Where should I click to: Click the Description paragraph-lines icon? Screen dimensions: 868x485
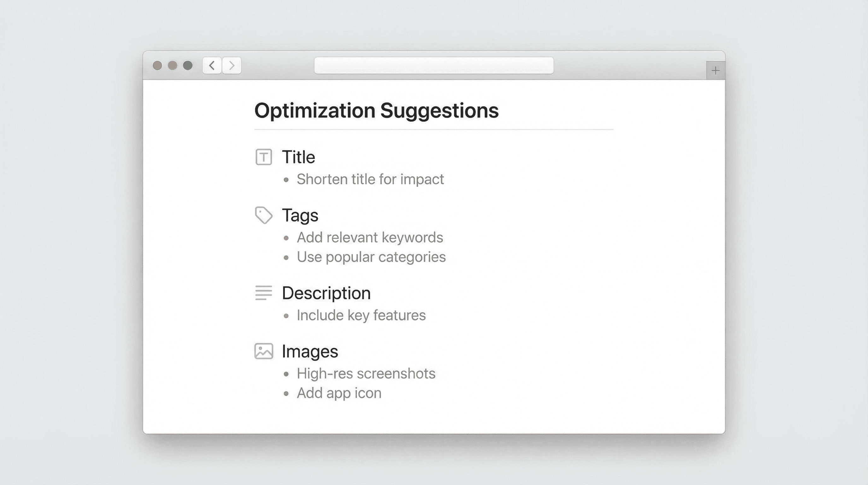pyautogui.click(x=263, y=293)
